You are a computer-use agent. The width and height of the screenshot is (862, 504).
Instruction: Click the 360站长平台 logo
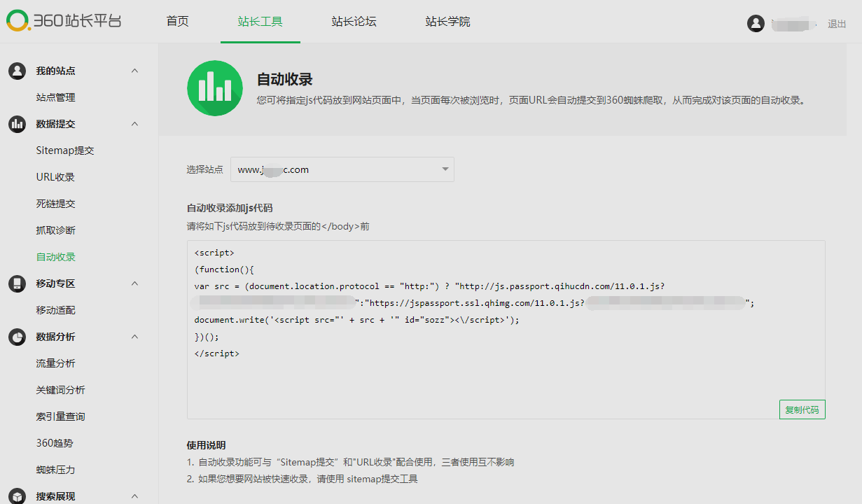64,21
